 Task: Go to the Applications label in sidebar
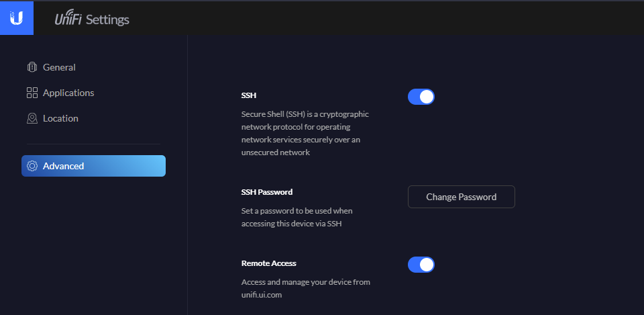(x=68, y=93)
